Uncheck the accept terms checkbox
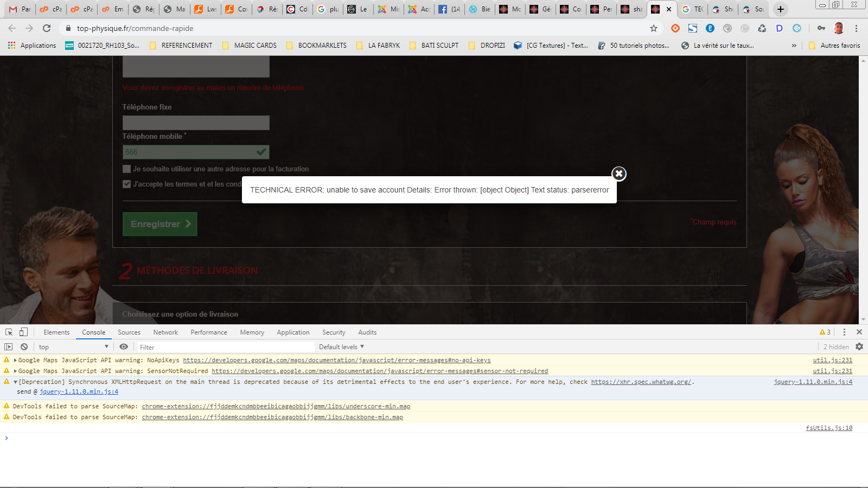The image size is (868, 488). coord(127,184)
